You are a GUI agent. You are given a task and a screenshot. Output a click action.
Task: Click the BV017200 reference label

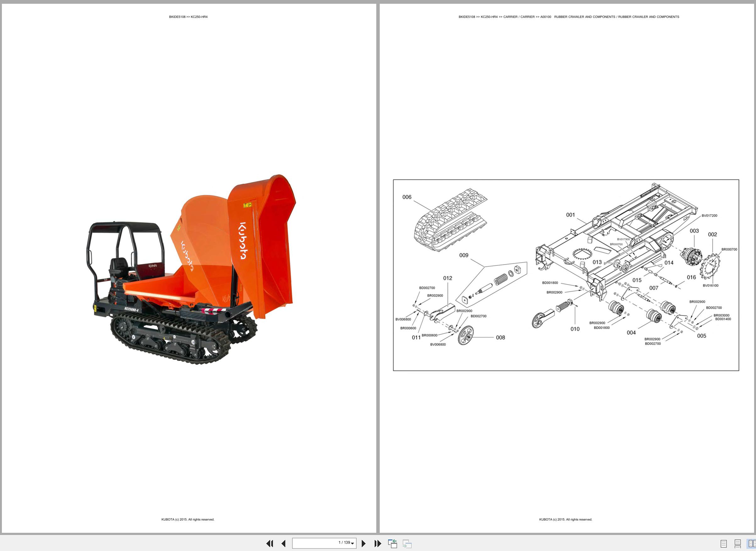(x=709, y=216)
